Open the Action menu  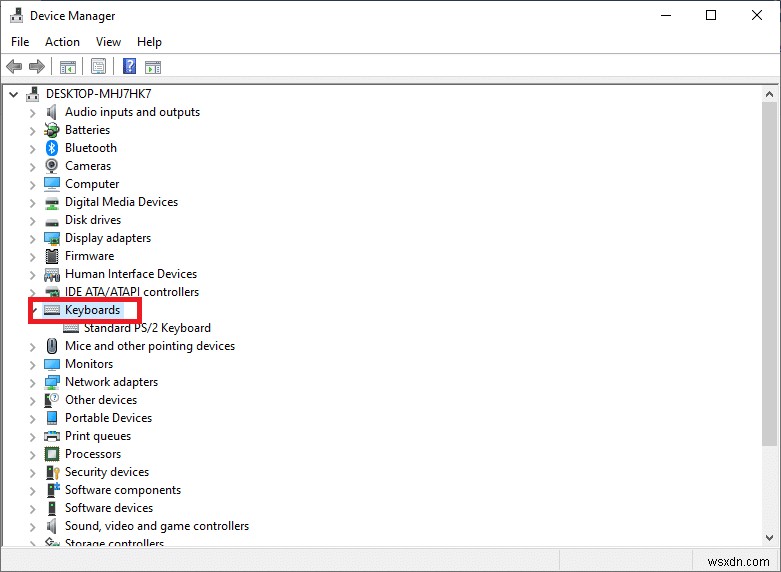62,42
